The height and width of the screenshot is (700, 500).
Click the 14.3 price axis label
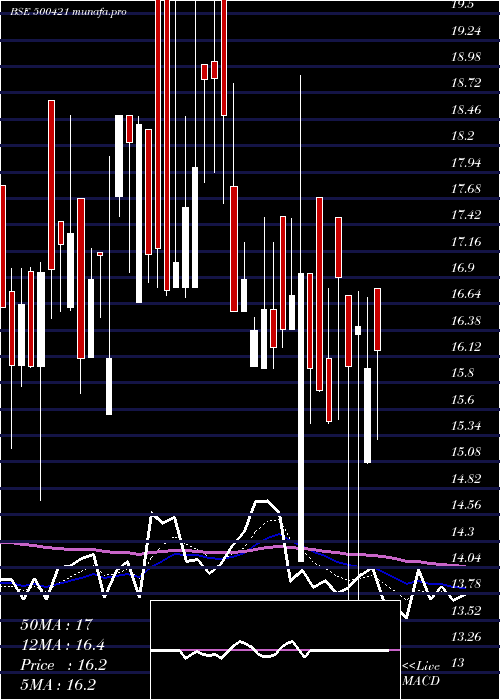(x=462, y=531)
